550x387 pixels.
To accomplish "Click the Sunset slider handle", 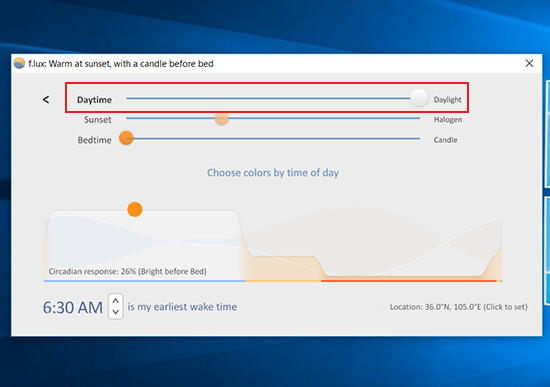I will 222,118.
